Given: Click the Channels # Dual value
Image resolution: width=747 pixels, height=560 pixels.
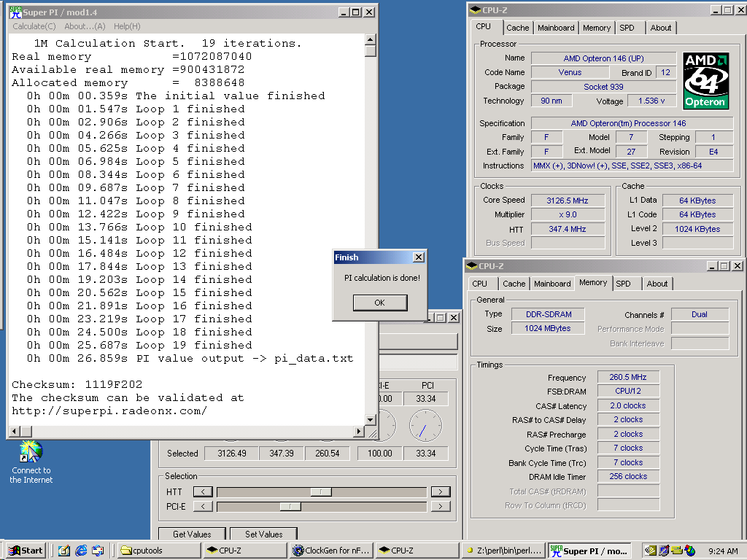Looking at the screenshot, I should coord(700,314).
